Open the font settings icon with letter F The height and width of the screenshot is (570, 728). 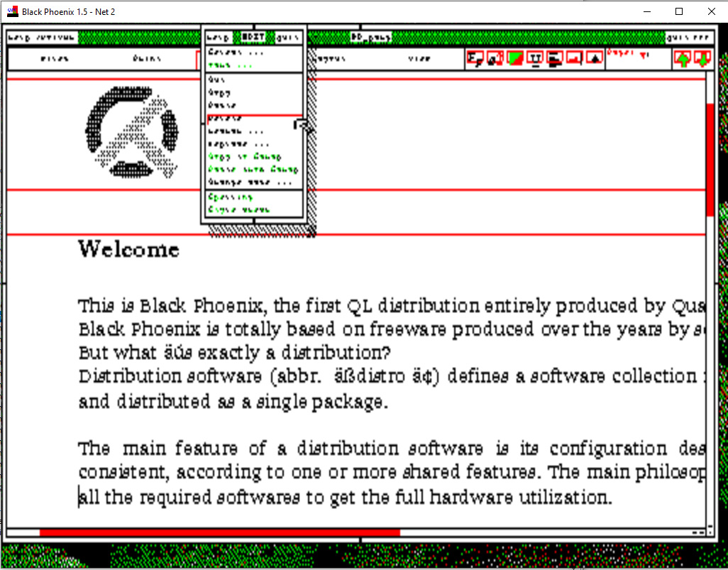coord(475,58)
